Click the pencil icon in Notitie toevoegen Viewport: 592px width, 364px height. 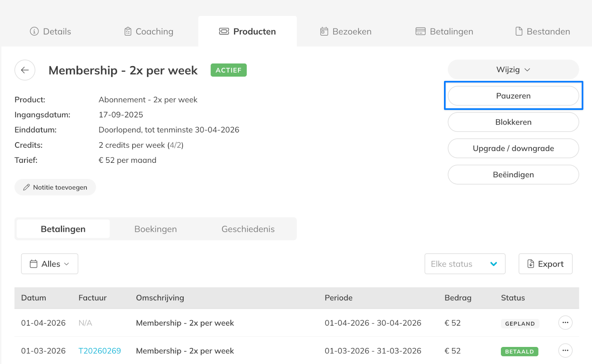point(26,188)
